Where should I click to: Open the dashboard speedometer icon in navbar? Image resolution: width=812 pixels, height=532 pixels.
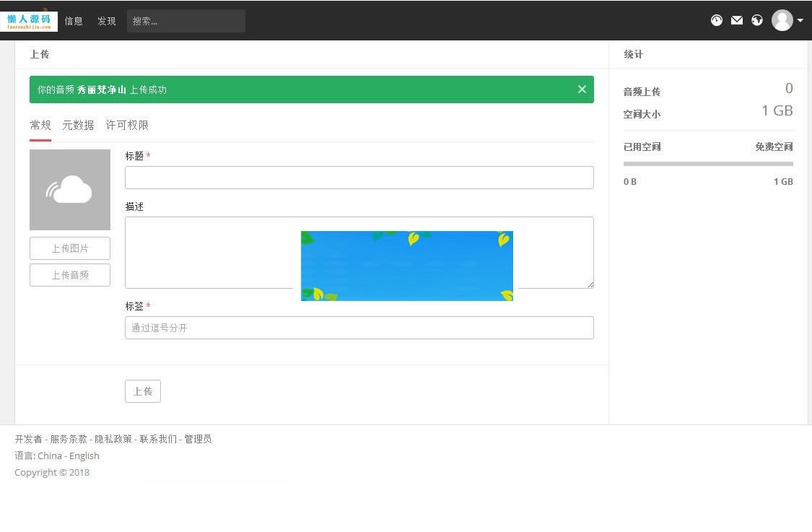[717, 20]
